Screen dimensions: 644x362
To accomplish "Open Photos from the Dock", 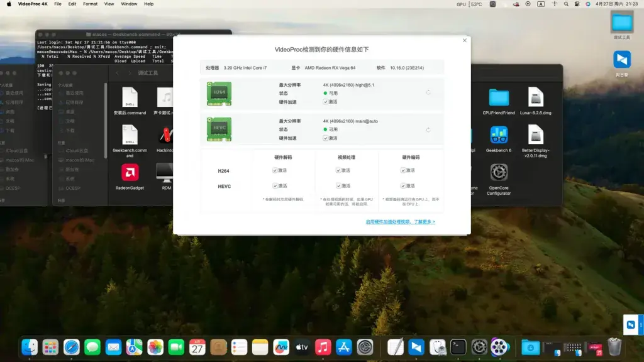I will click(155, 347).
